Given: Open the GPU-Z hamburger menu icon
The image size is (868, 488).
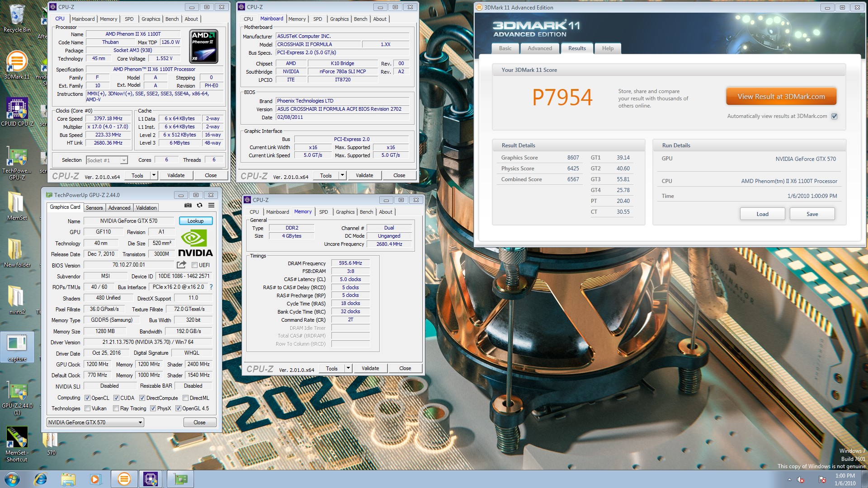Looking at the screenshot, I should 211,205.
